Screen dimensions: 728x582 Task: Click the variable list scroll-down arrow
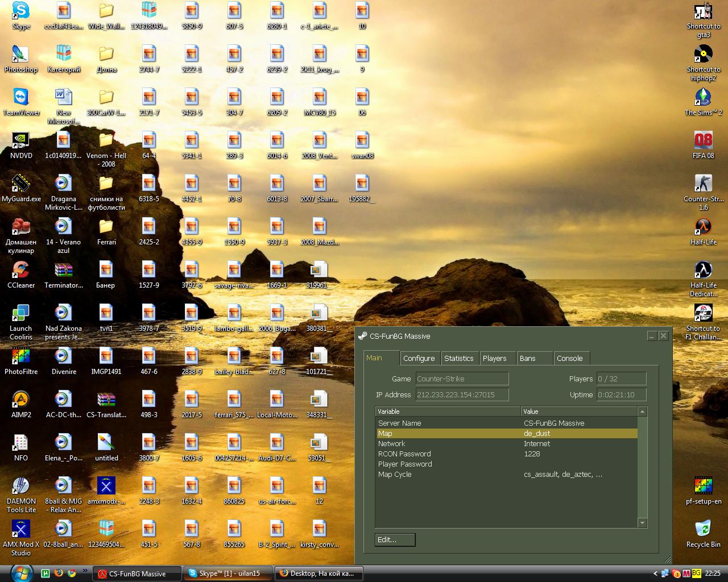642,523
